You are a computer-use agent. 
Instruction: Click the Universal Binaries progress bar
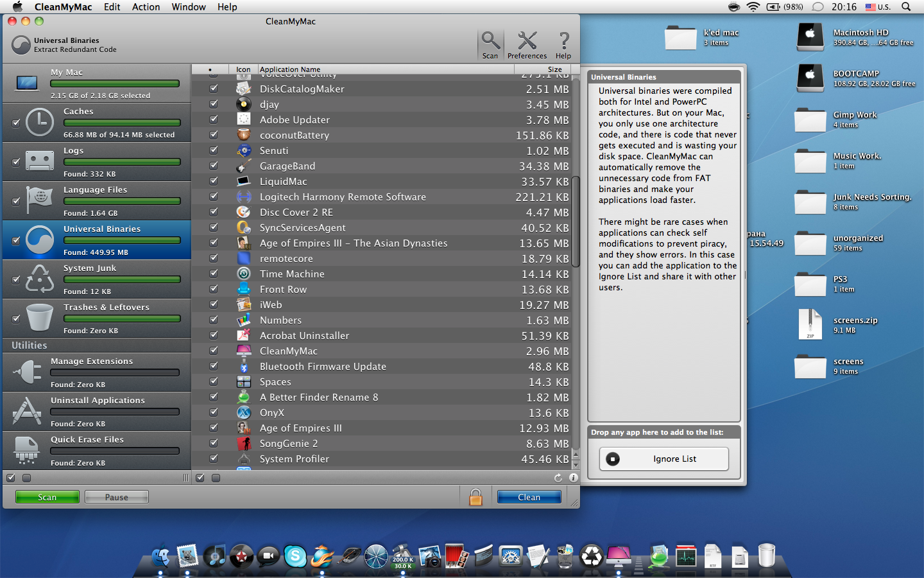click(x=122, y=240)
